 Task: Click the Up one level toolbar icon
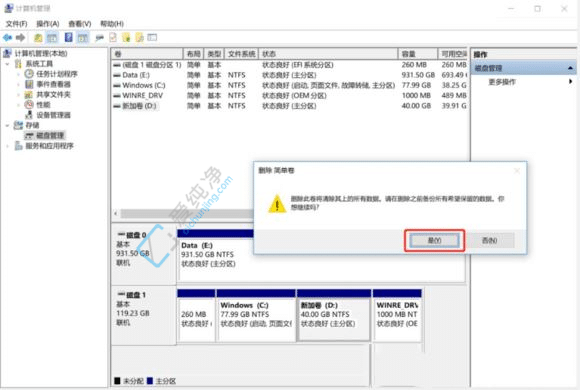38,37
